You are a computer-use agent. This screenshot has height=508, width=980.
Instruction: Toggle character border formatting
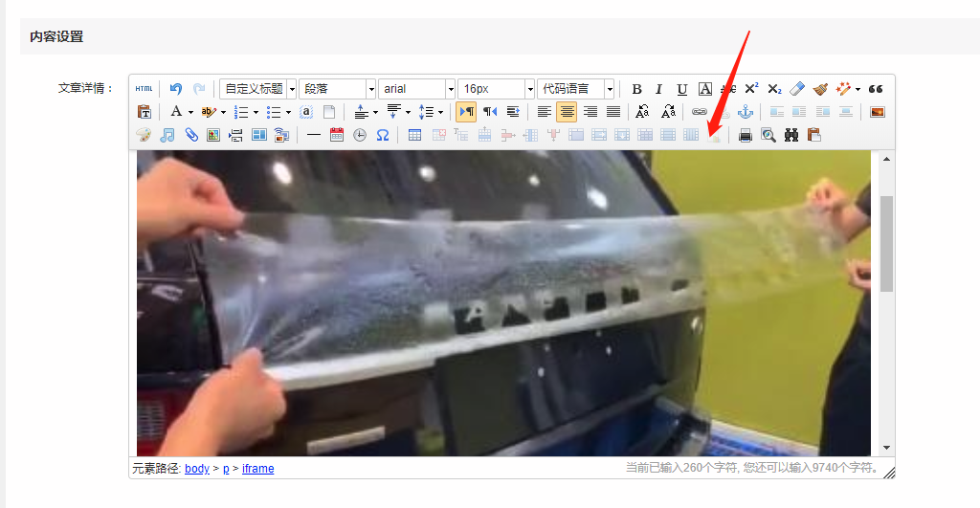[705, 89]
